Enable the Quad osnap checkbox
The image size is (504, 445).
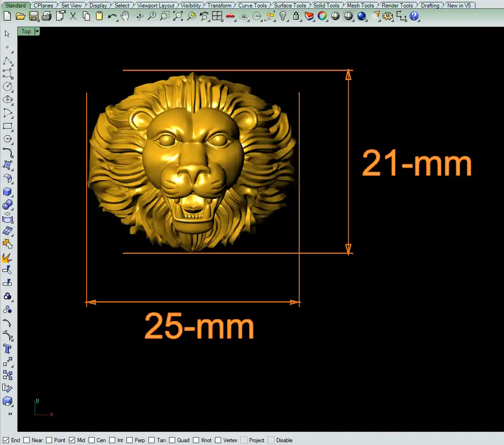coord(172,440)
